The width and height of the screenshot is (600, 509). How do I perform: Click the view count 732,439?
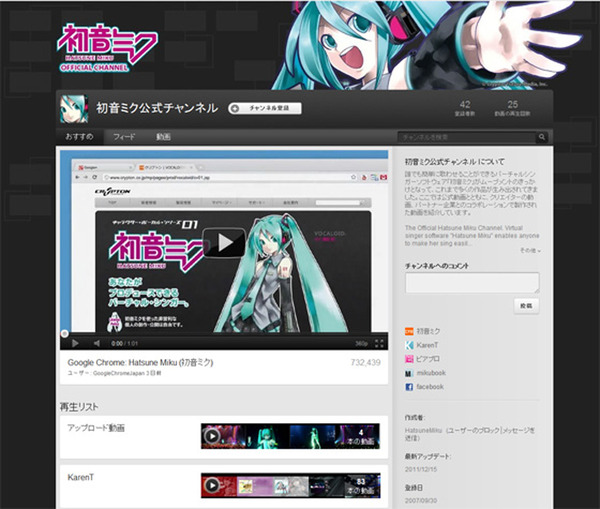click(x=365, y=362)
